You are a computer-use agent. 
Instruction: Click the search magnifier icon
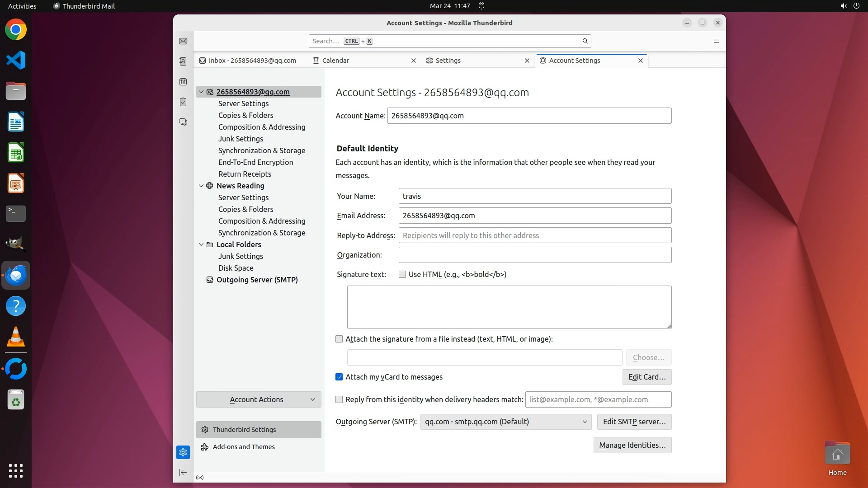[x=585, y=41]
